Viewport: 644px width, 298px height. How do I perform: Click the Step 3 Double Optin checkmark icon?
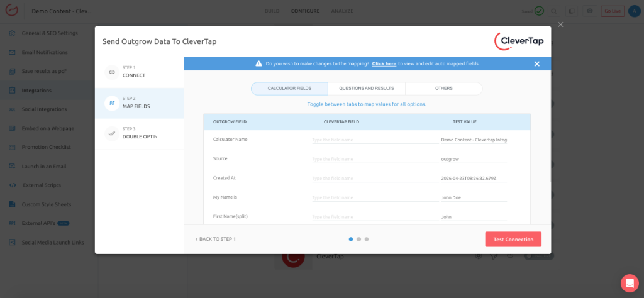[112, 133]
